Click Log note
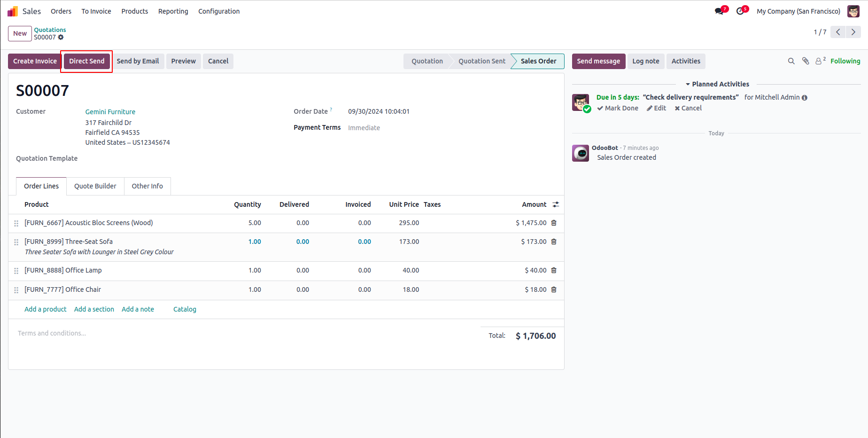The image size is (868, 438). click(x=646, y=61)
